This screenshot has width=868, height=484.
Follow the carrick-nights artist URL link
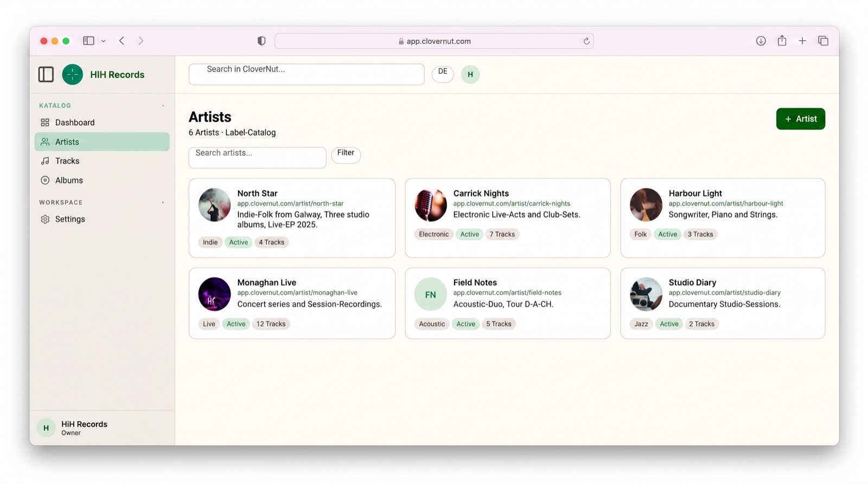point(512,204)
